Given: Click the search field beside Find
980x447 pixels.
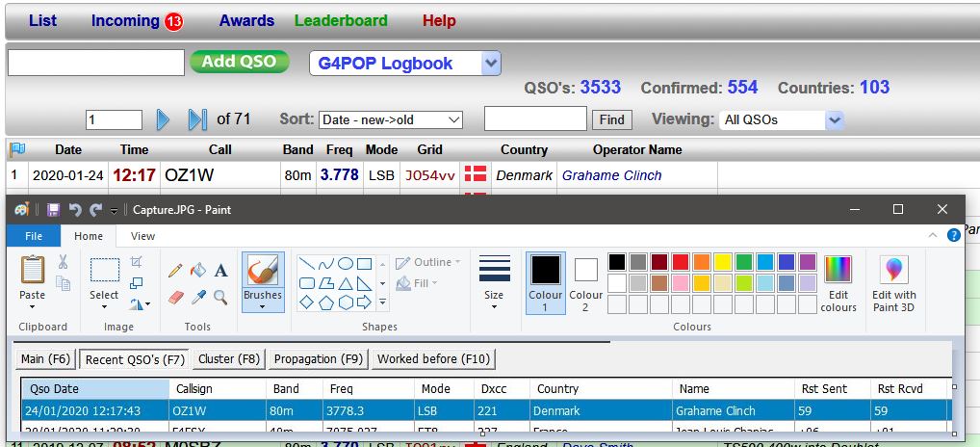Looking at the screenshot, I should 535,118.
